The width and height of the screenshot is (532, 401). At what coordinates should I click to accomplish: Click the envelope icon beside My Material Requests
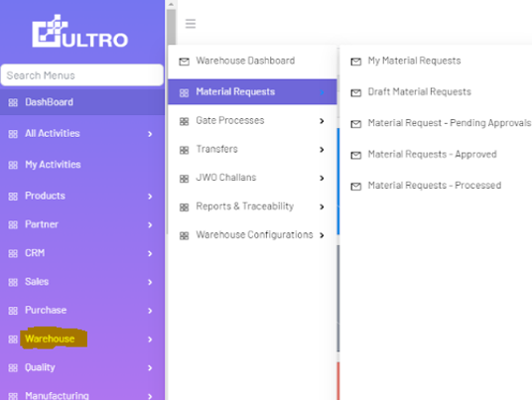[x=356, y=62]
